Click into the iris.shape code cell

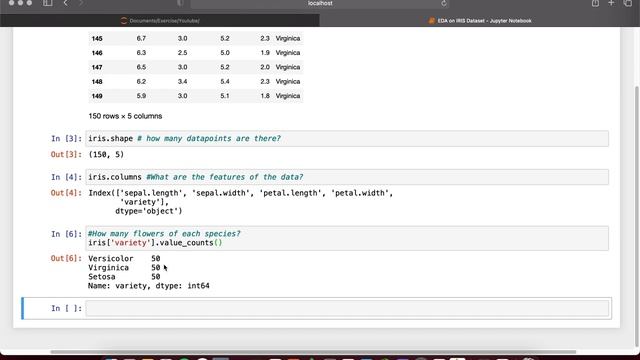[347, 138]
